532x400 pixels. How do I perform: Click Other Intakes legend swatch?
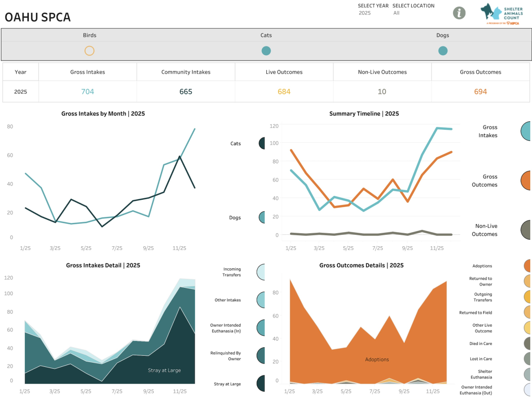(260, 300)
